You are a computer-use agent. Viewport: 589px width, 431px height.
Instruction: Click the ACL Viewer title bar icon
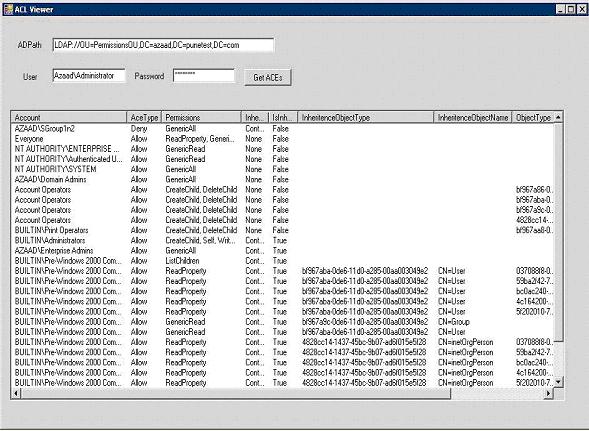[8, 9]
